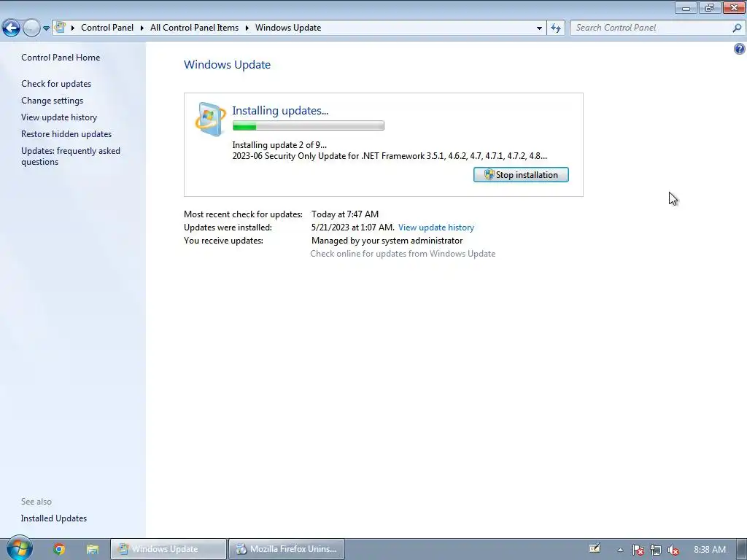This screenshot has height=560, width=747.
Task: Click the View update history link beside install date
Action: 436,227
